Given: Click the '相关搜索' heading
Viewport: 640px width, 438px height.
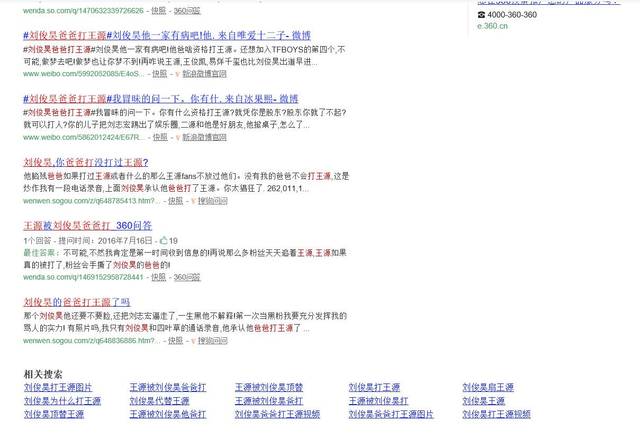Looking at the screenshot, I should [43, 374].
